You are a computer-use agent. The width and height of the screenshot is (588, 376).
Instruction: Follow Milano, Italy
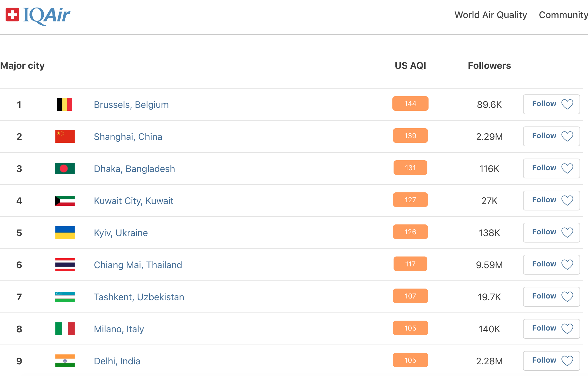pos(551,329)
